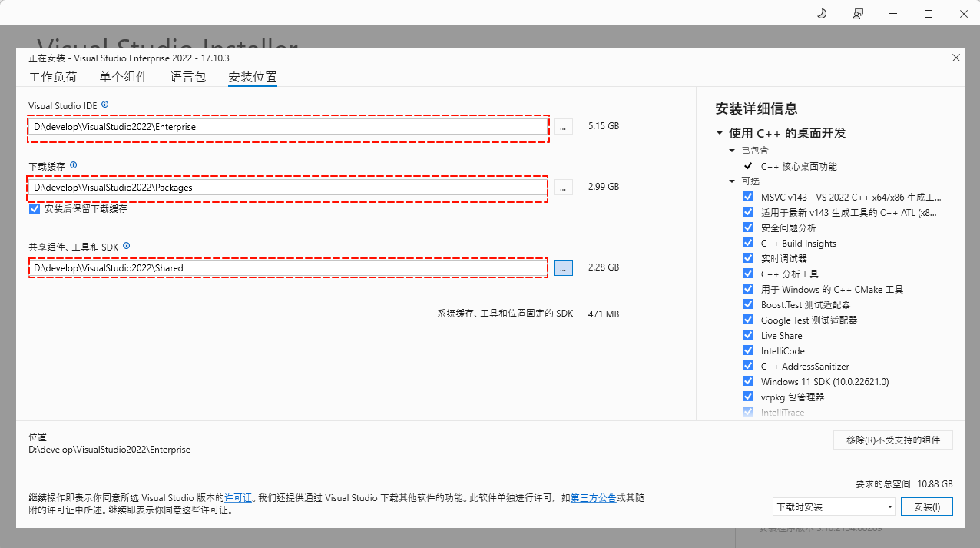Switch to the 工作负荷 tab
Image resolution: width=980 pixels, height=548 pixels.
coord(53,77)
